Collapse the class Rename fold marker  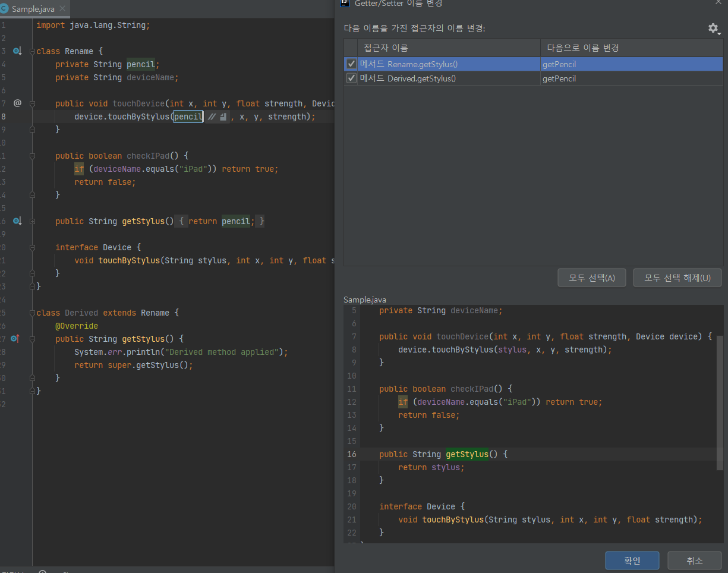pos(33,52)
